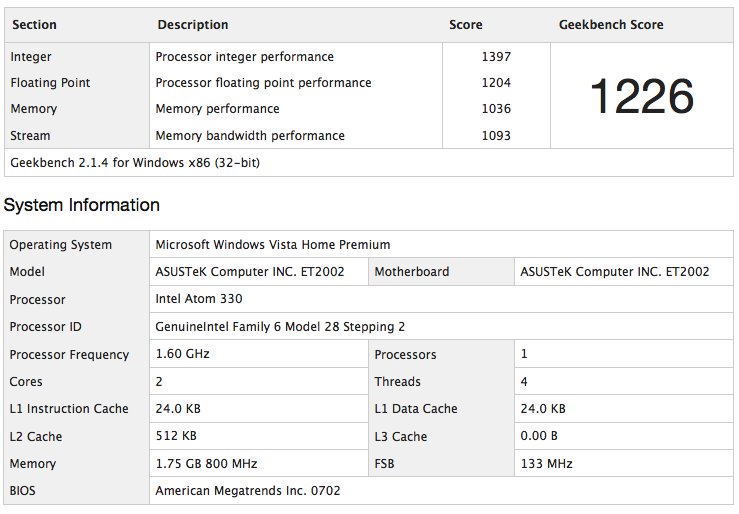739x514 pixels.
Task: Select the Integer score value 1397
Action: point(496,57)
